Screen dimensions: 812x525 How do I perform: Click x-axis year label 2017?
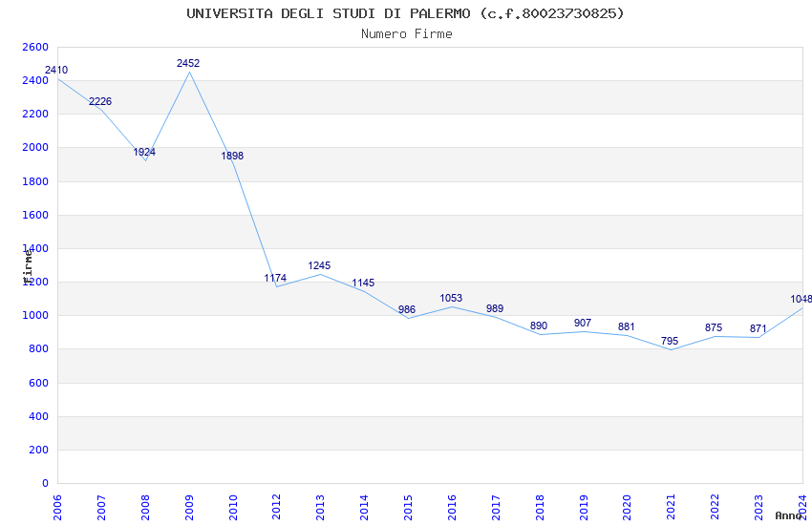click(x=496, y=508)
